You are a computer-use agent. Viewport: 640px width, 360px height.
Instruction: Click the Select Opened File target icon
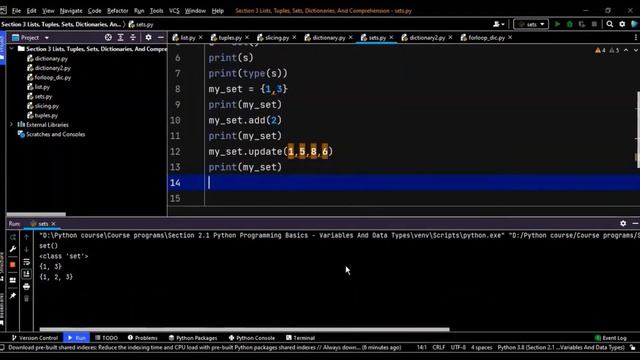[x=108, y=38]
